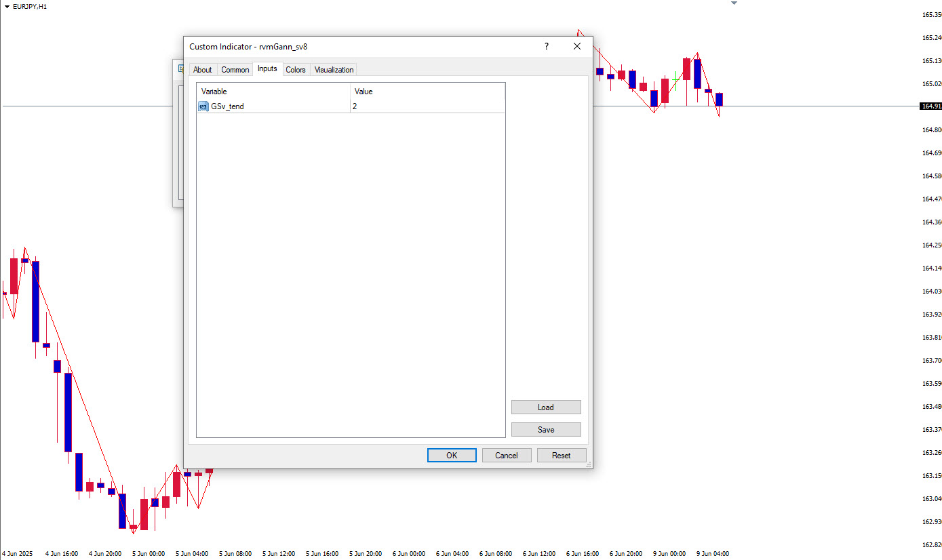The height and width of the screenshot is (560, 942).
Task: Click the 9 Jun 04:00 time label
Action: pyautogui.click(x=713, y=554)
